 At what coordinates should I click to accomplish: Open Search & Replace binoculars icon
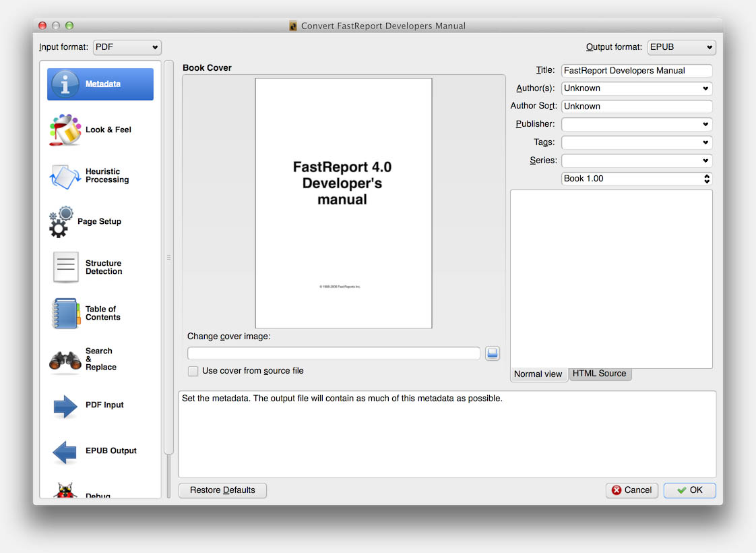65,361
